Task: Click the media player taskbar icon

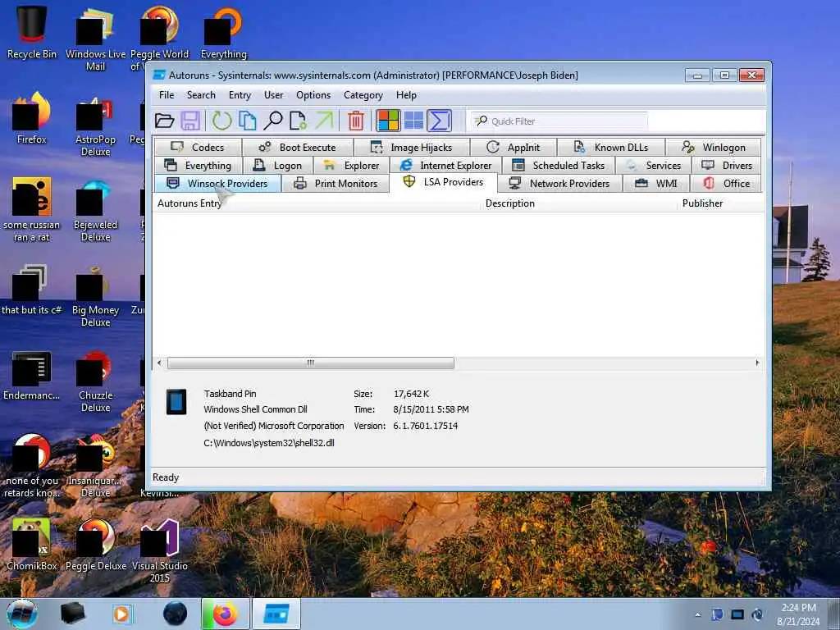Action: (x=122, y=614)
